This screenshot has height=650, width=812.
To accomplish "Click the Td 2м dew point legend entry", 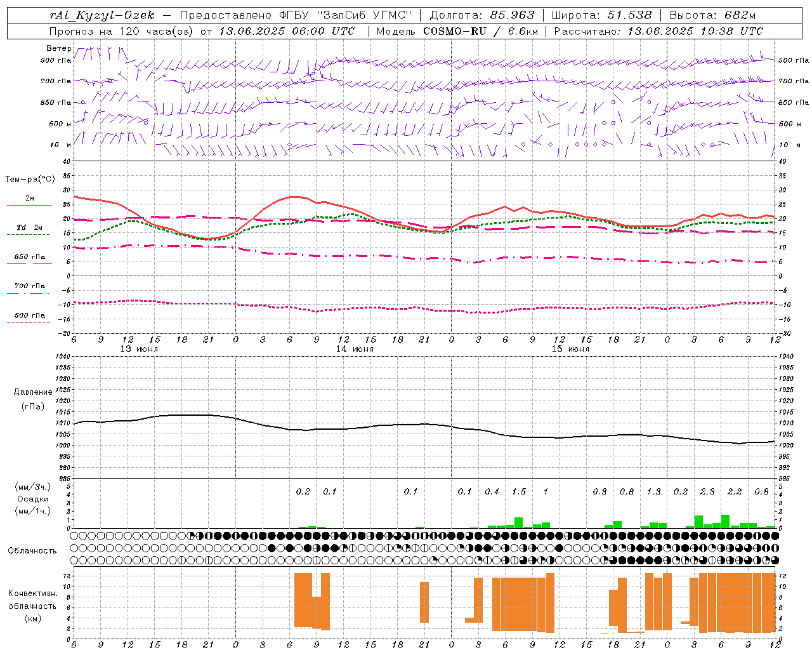I will coord(30,227).
